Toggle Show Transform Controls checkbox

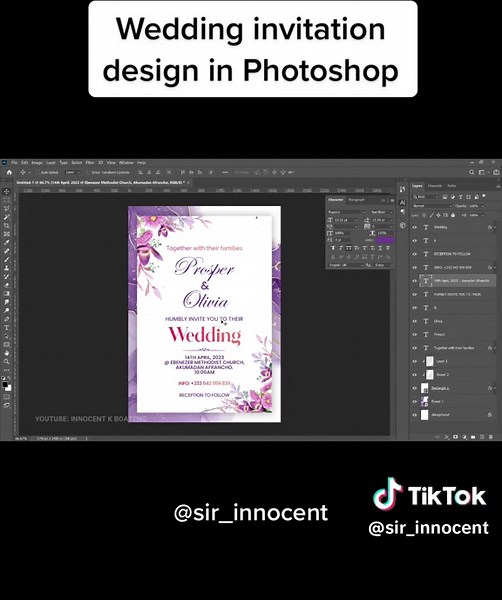(x=88, y=173)
